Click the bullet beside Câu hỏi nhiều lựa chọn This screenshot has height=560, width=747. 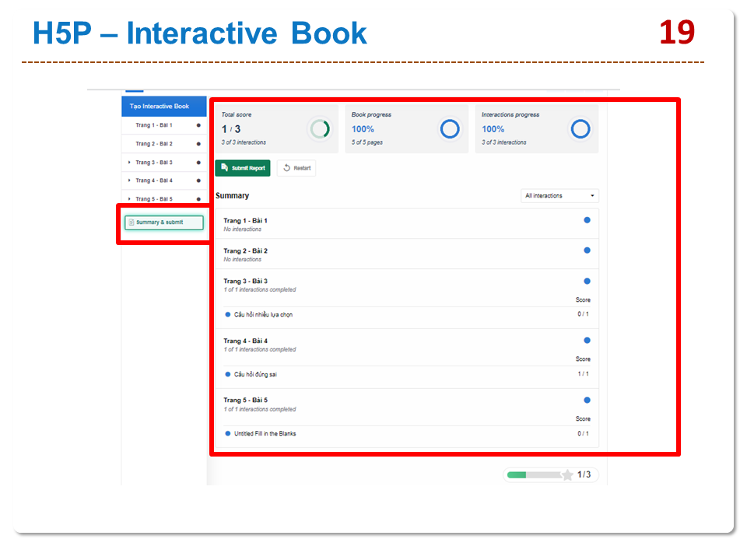tap(228, 315)
